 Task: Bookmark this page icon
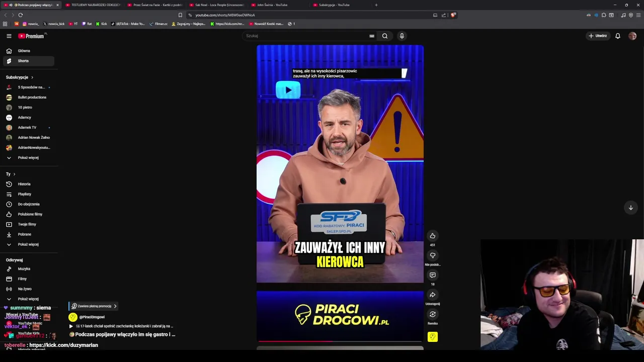coord(180,15)
